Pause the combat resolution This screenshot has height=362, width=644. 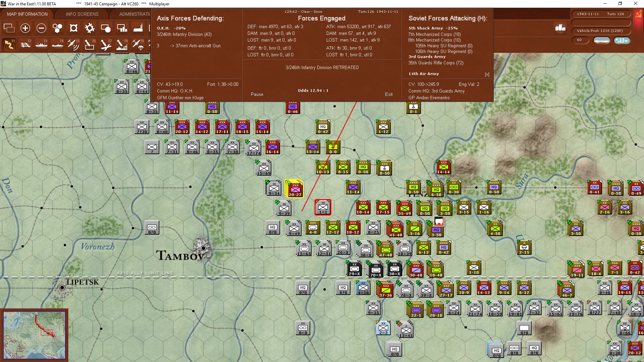coord(257,95)
